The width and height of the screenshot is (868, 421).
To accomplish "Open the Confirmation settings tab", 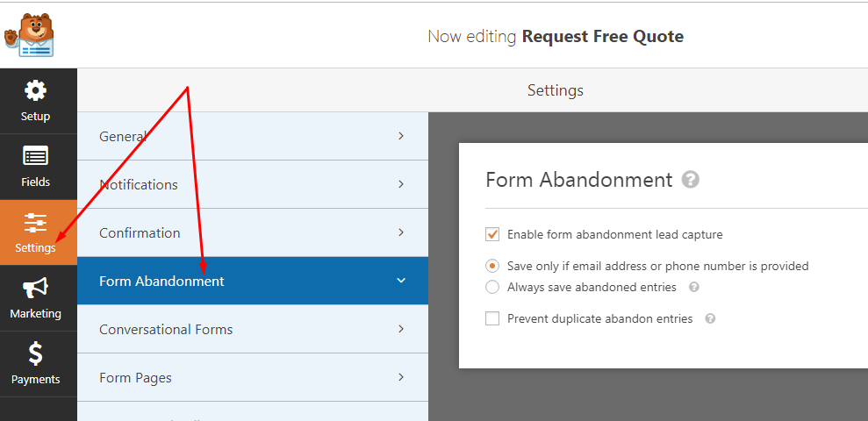I will point(140,233).
